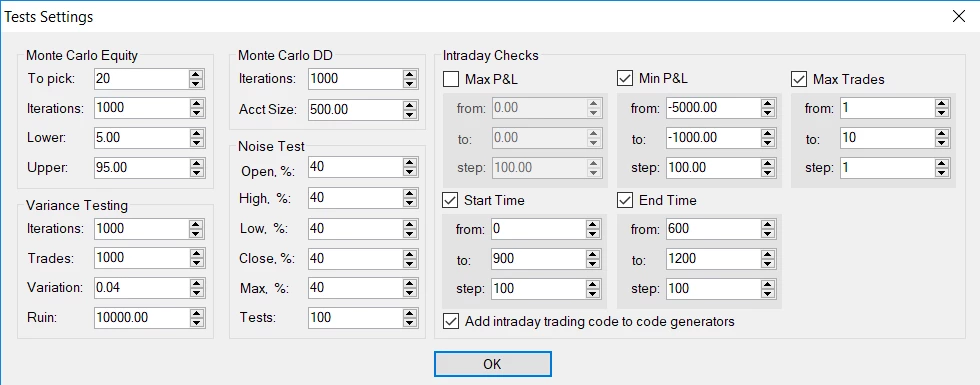Confirm settings with the OK button
The width and height of the screenshot is (980, 385).
492,364
